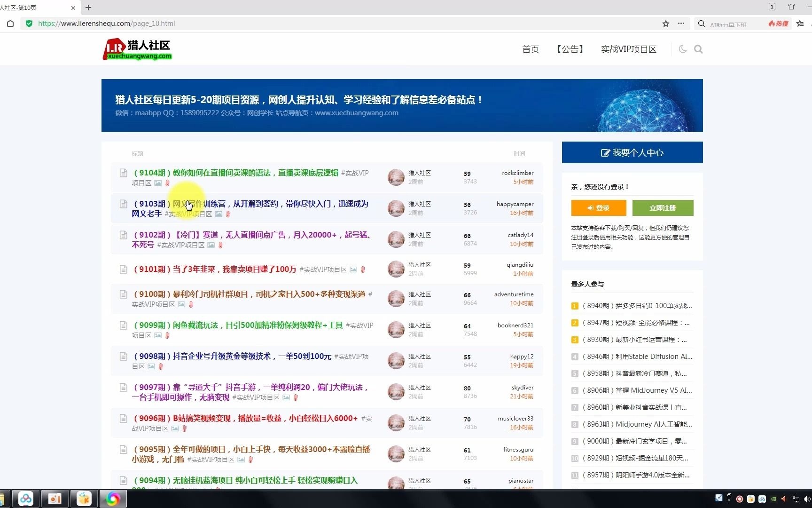Open 实战VIP项目区 navigation item

tap(629, 49)
